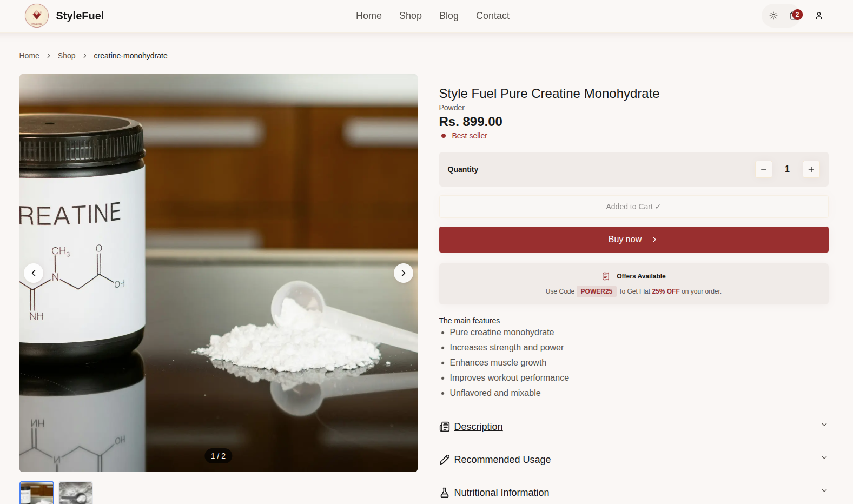Open the user account icon

click(x=819, y=16)
